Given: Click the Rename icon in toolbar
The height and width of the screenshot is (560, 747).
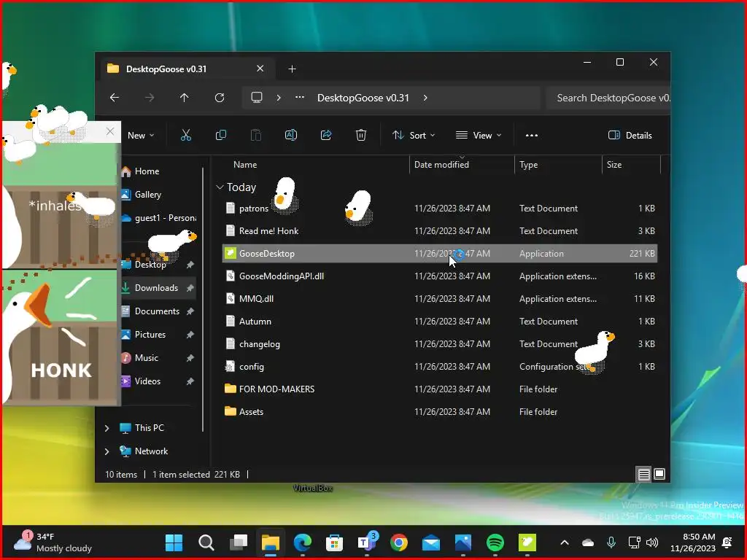Looking at the screenshot, I should [290, 135].
